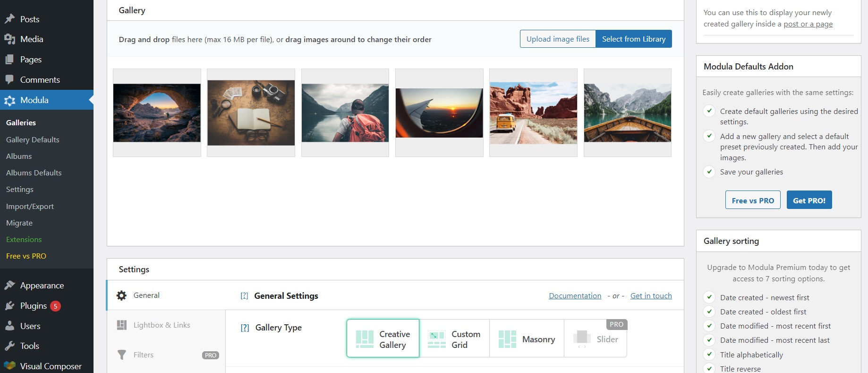Open the Documentation link

pyautogui.click(x=575, y=296)
